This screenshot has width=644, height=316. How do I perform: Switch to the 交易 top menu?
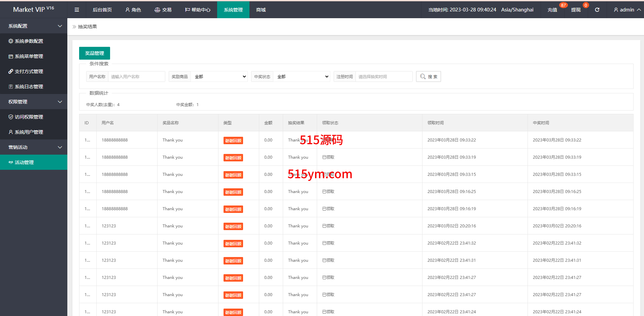tap(163, 10)
